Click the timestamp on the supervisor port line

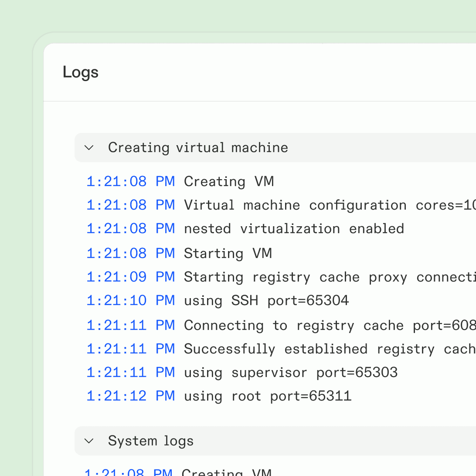pos(130,372)
